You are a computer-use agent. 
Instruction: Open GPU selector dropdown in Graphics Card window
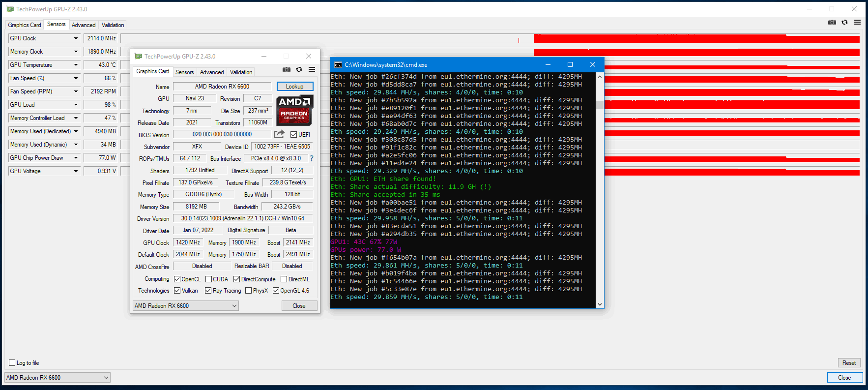click(x=186, y=305)
